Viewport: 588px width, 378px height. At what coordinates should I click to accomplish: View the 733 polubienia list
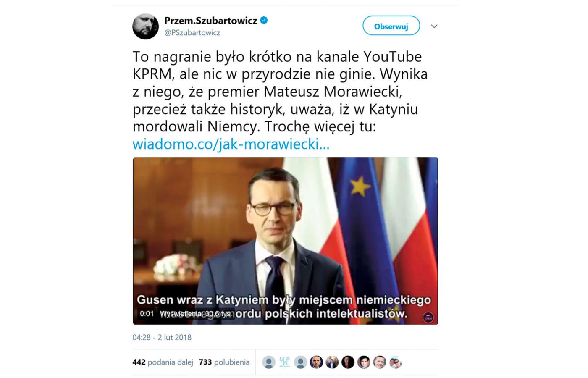[224, 362]
